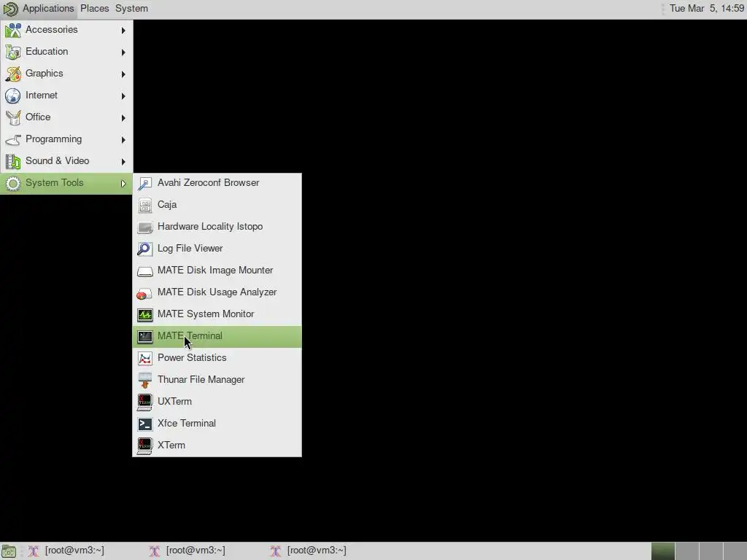Click the show desktop icon in bottom panel
Image resolution: width=747 pixels, height=560 pixels.
pyautogui.click(x=9, y=551)
